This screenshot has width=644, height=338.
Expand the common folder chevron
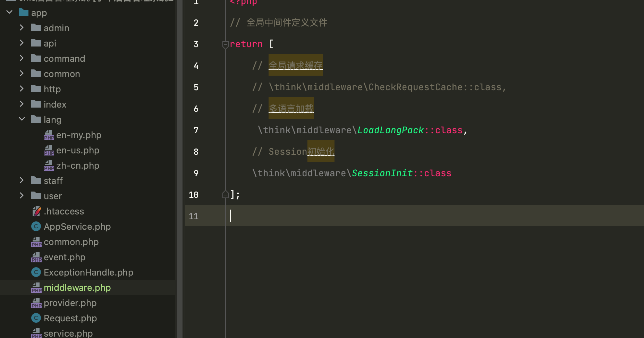click(x=22, y=74)
